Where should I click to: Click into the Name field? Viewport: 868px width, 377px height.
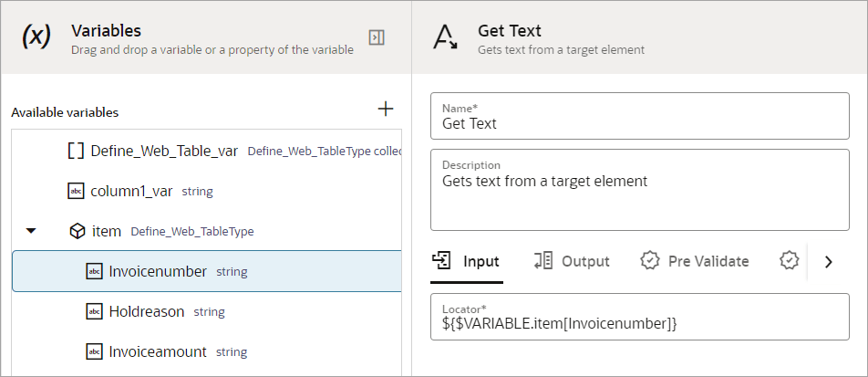638,123
